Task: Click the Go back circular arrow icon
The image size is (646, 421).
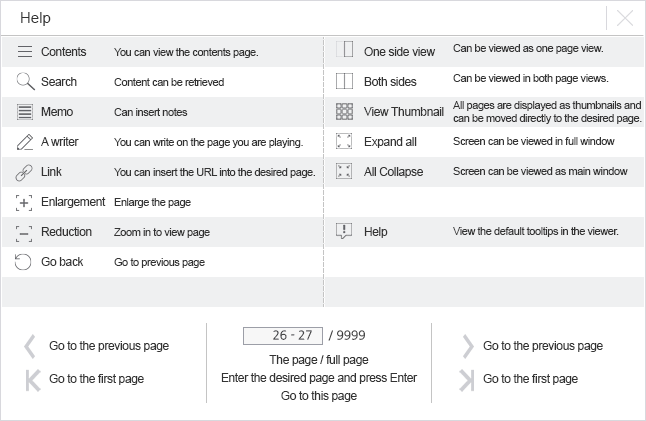Action: pos(25,262)
